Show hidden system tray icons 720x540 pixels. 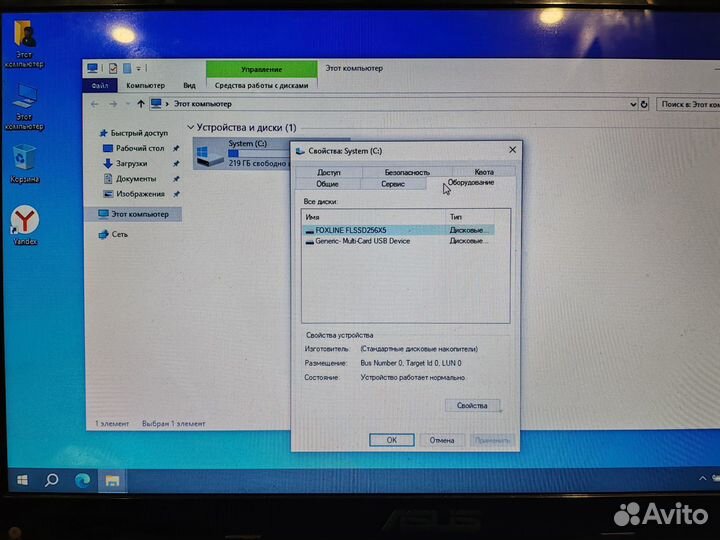tap(703, 478)
